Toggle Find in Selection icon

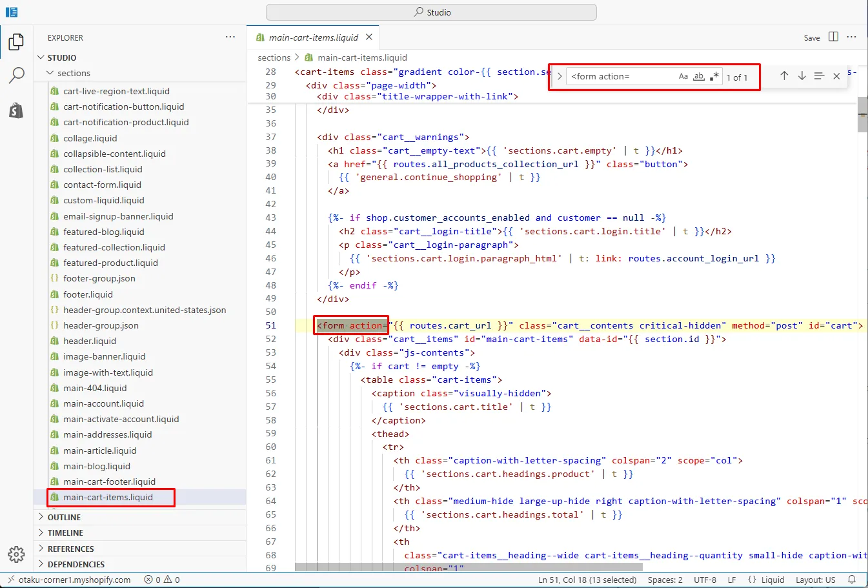819,76
